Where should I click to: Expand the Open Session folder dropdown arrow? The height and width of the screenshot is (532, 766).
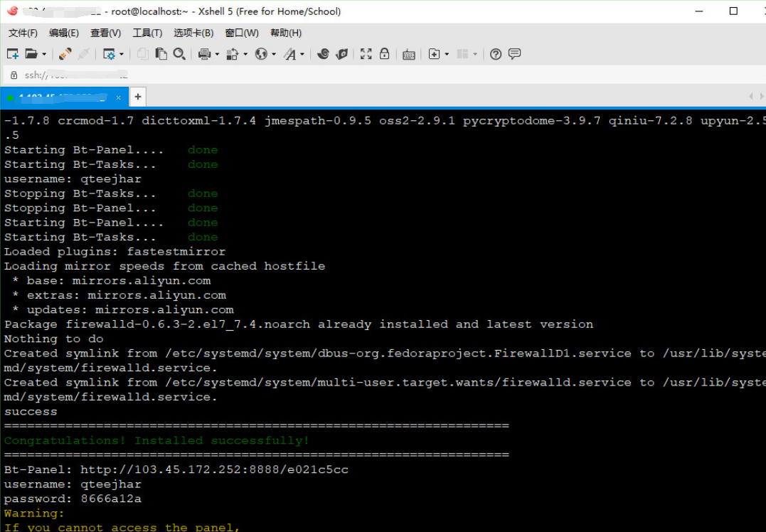pyautogui.click(x=44, y=54)
